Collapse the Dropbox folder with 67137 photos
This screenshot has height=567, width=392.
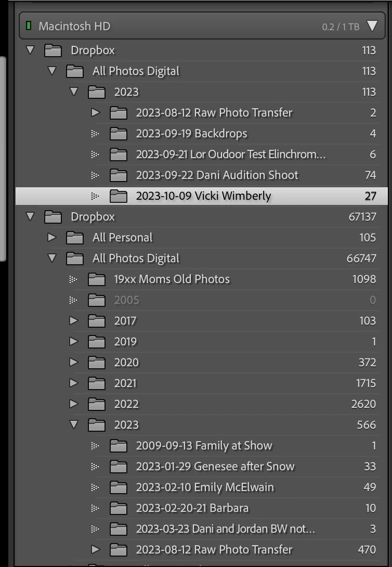(30, 216)
